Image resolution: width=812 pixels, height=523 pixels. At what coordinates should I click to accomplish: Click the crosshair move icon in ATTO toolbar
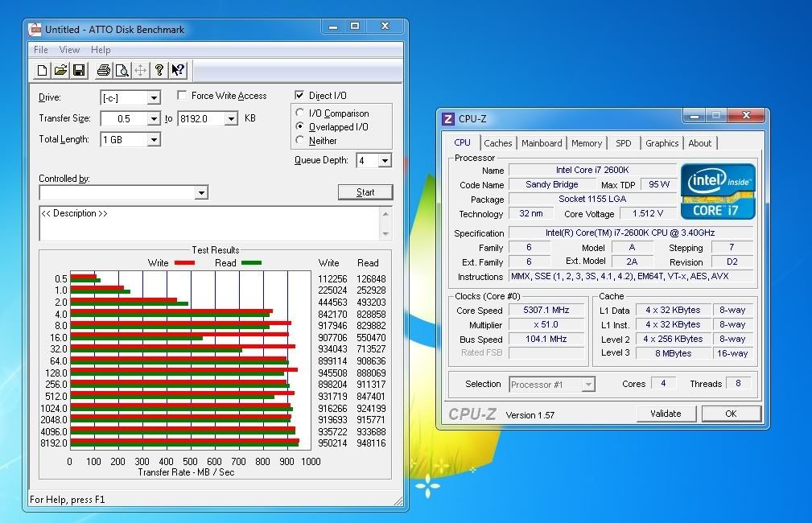140,71
